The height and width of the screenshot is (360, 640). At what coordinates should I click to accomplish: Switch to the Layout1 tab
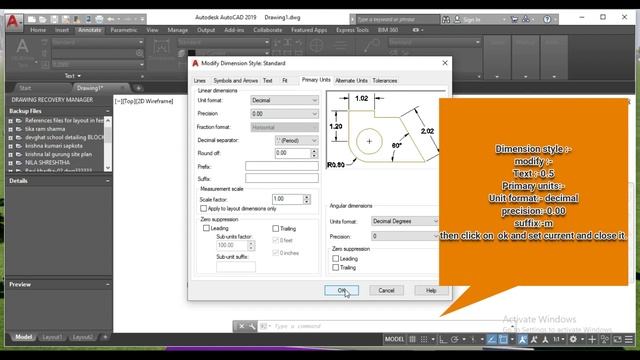pos(52,337)
